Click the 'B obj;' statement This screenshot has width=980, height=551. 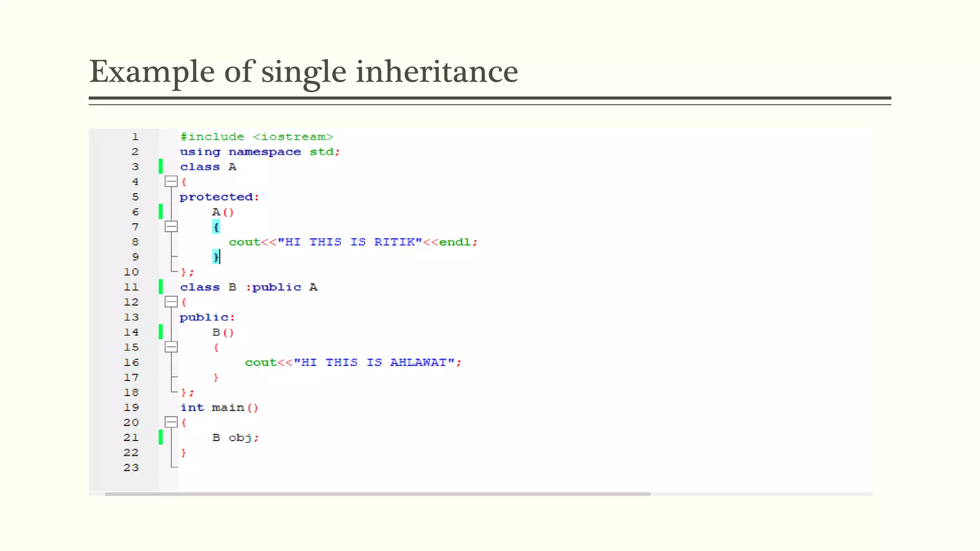coord(235,438)
